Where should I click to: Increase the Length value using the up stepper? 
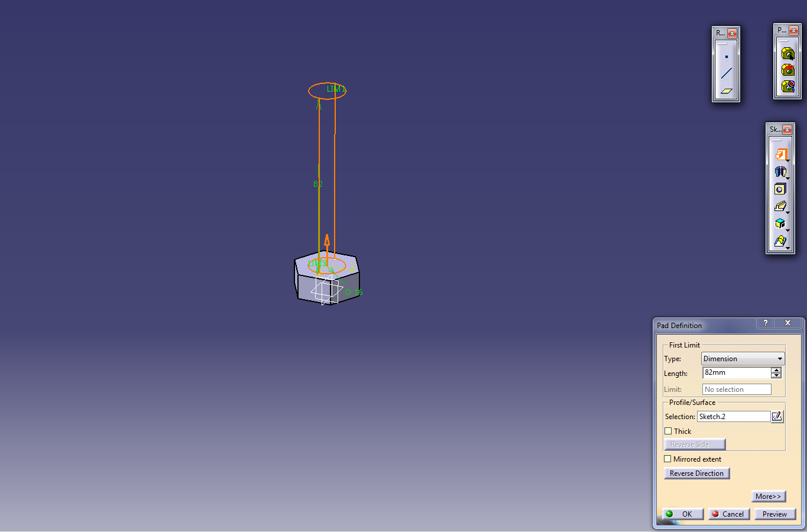pyautogui.click(x=775, y=370)
